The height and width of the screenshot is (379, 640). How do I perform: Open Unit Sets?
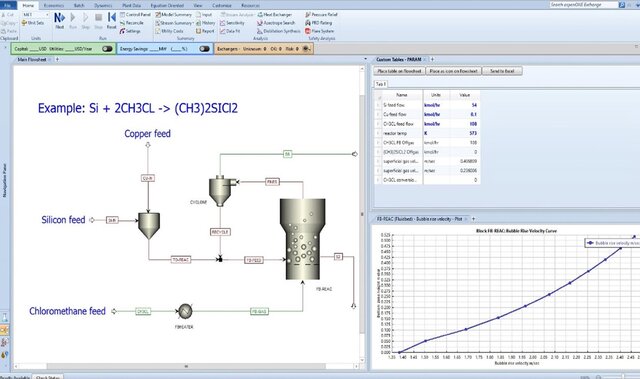33,23
